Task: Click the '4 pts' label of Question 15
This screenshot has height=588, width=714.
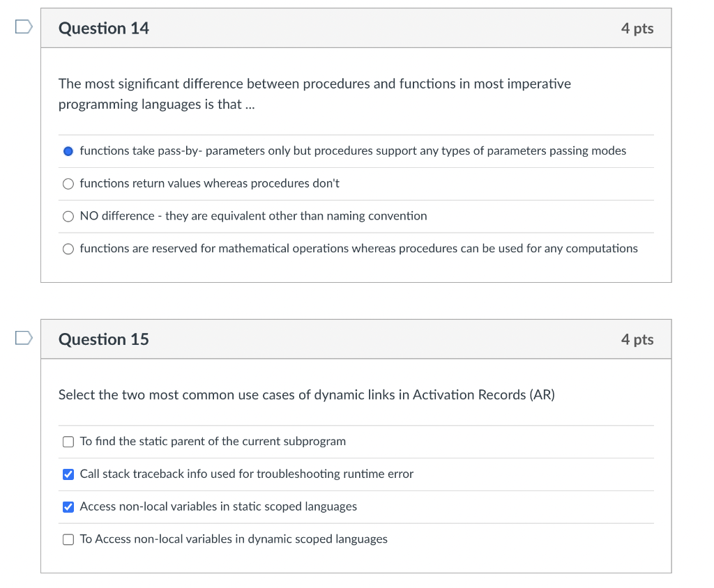Action: 637,339
